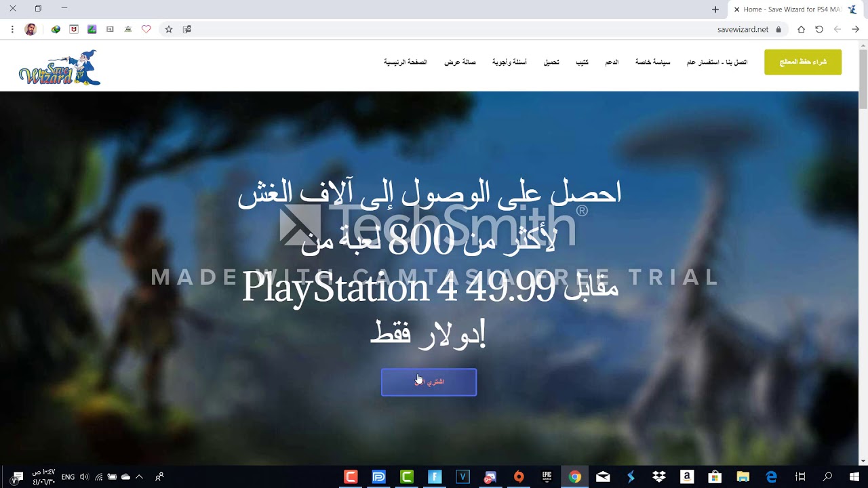The image size is (868, 488).
Task: Open Epic Games Launcher from taskbar
Action: 547,477
